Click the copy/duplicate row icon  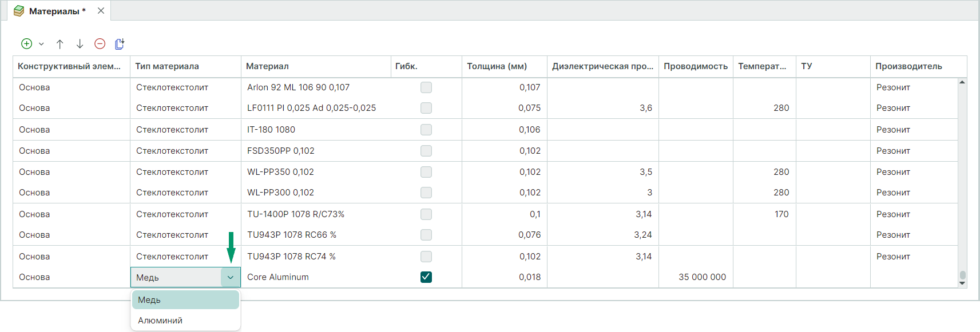120,44
